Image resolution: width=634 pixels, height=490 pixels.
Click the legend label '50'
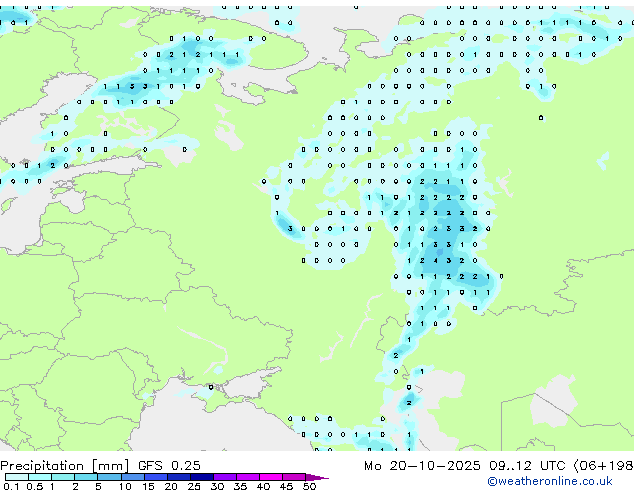tap(309, 486)
